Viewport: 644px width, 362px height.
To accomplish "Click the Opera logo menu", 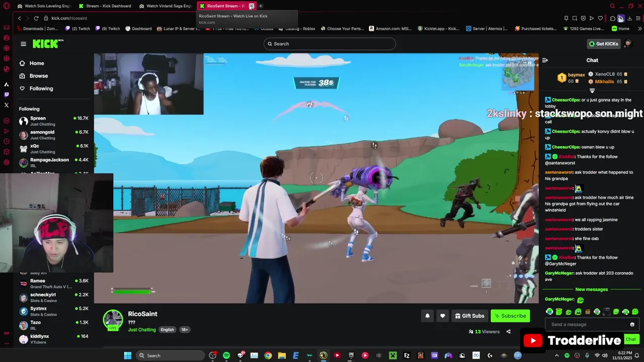I will pyautogui.click(x=7, y=6).
